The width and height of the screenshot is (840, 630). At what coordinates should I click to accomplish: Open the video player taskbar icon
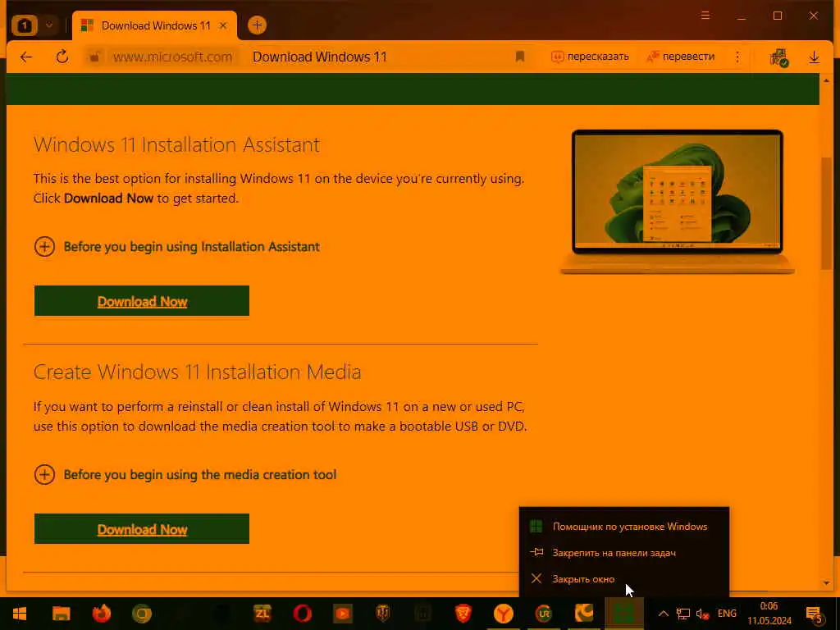click(x=342, y=614)
